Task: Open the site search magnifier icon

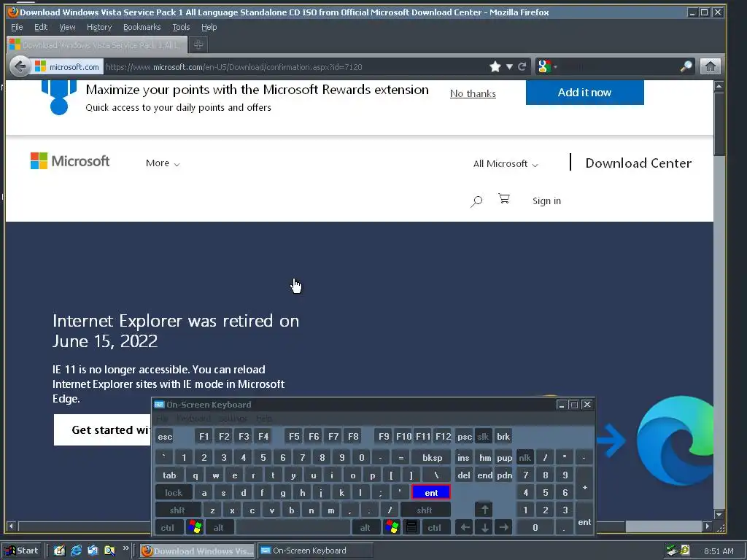Action: point(476,201)
